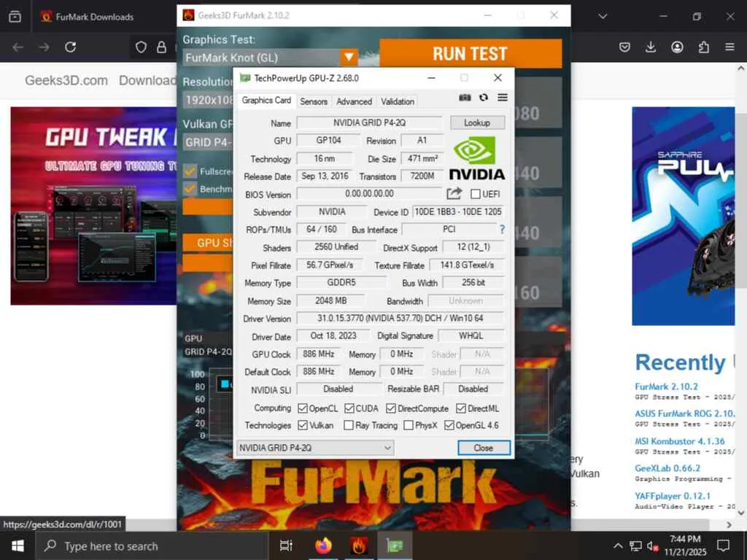Toggle the OpenCL checkbox
The image size is (747, 560).
[x=303, y=408]
